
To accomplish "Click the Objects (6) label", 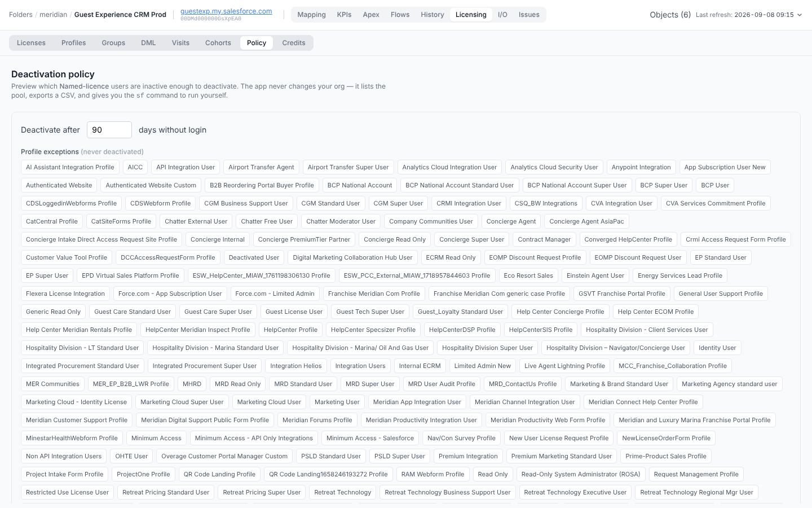I will coord(670,15).
